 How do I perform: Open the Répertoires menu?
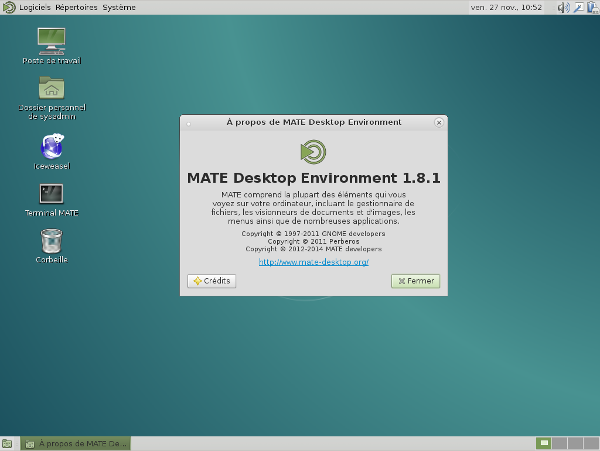click(x=76, y=7)
